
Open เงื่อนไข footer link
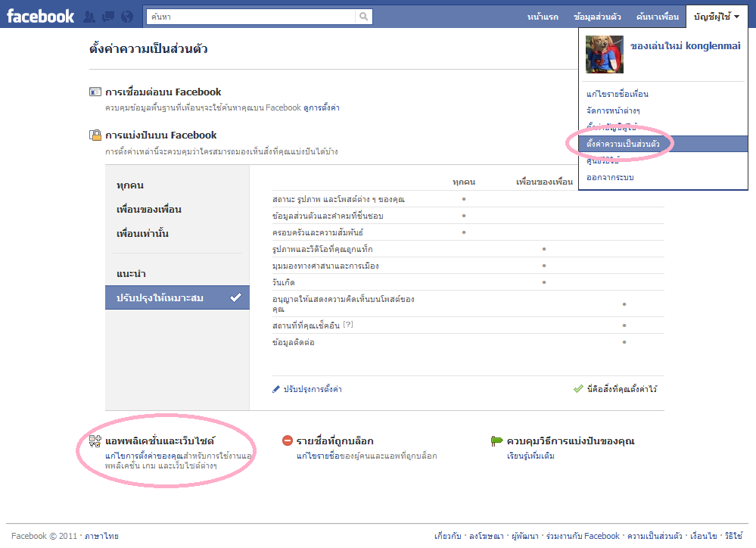pyautogui.click(x=704, y=536)
